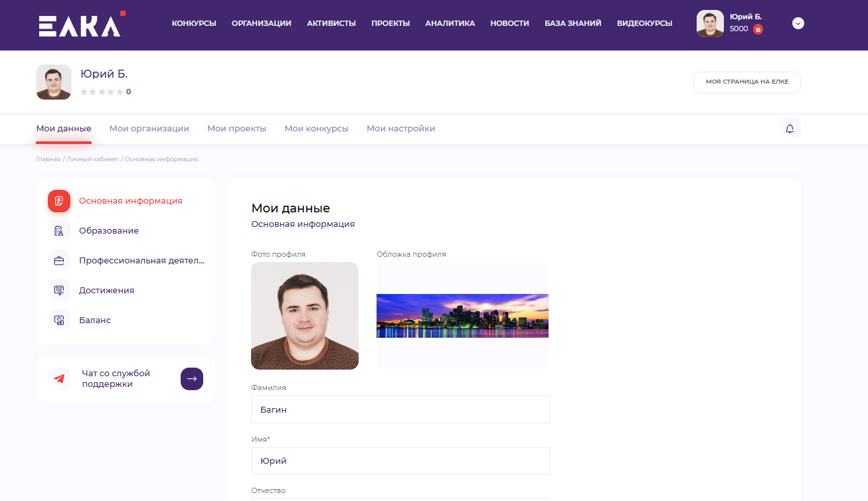Click the profile rating stars
868x501 pixels.
click(102, 92)
